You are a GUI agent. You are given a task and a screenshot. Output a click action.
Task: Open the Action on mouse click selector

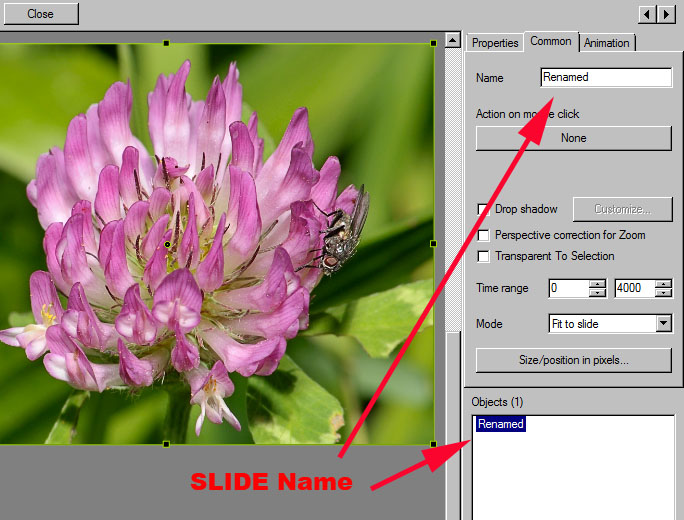click(x=573, y=138)
